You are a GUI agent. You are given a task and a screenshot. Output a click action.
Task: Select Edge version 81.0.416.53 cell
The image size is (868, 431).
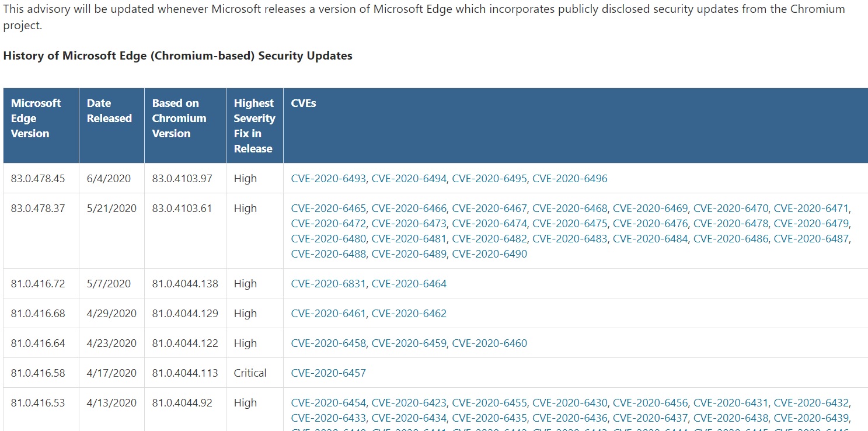[41, 409]
